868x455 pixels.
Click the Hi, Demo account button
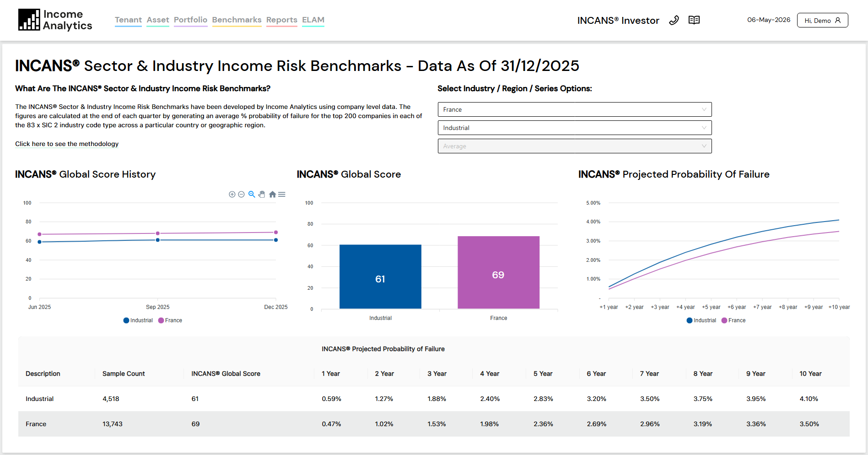pyautogui.click(x=822, y=20)
